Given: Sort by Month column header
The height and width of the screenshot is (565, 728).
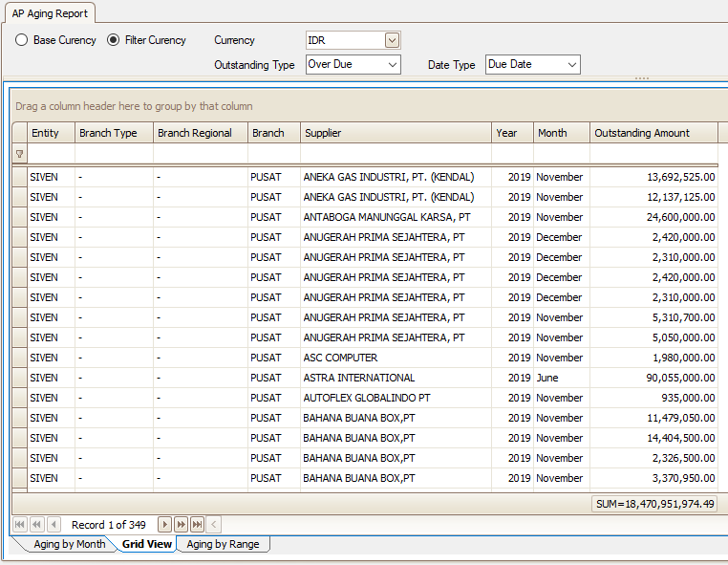Looking at the screenshot, I should (562, 133).
